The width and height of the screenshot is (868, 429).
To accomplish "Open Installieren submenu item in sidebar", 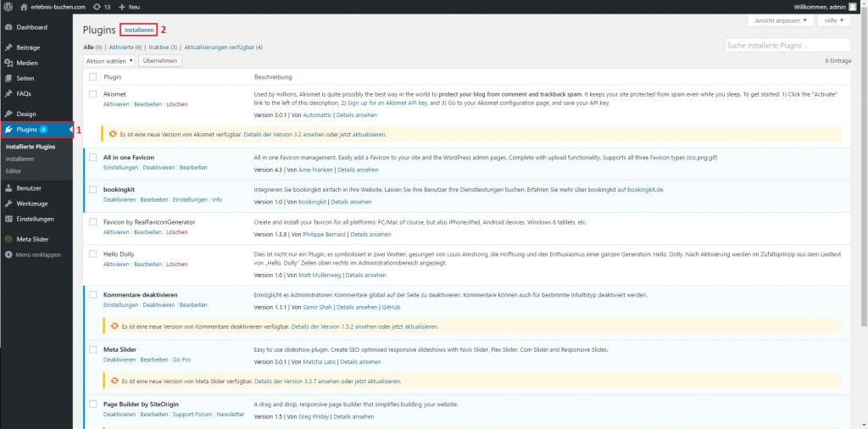I will tap(20, 159).
